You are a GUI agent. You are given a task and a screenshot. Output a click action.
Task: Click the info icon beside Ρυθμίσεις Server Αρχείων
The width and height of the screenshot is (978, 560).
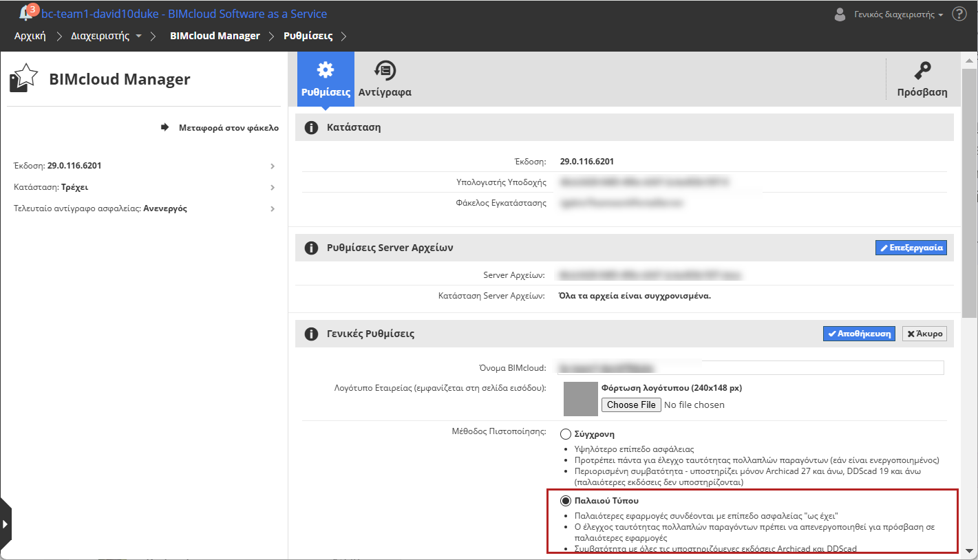click(x=311, y=248)
